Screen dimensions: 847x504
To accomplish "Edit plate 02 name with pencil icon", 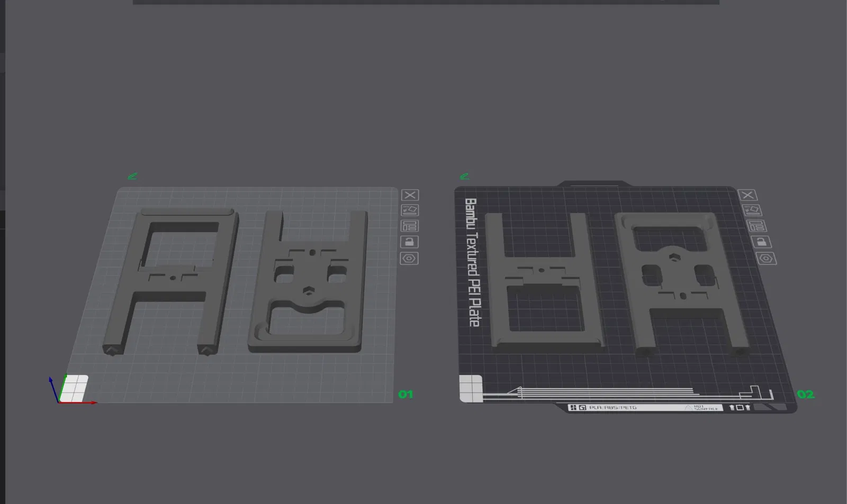I will [465, 176].
